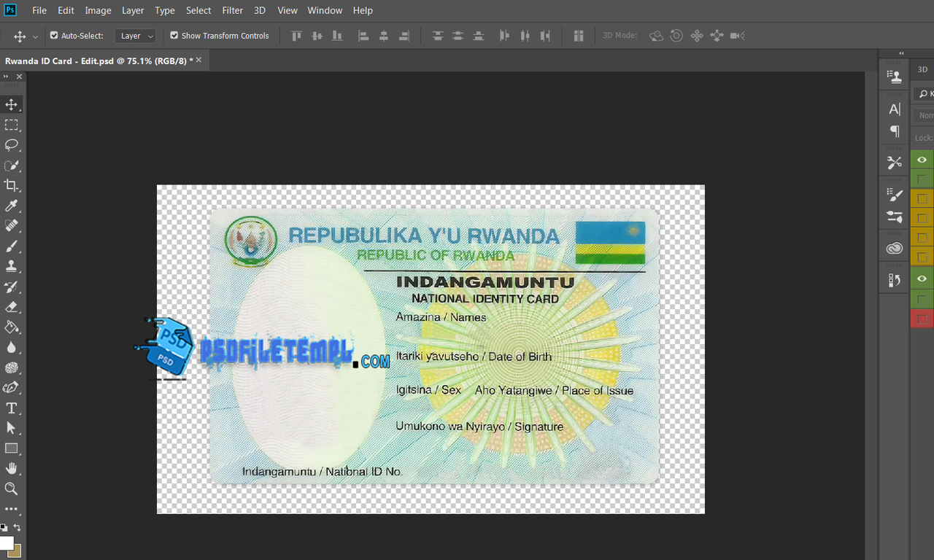Select the Zoom tool
934x560 pixels.
12,489
